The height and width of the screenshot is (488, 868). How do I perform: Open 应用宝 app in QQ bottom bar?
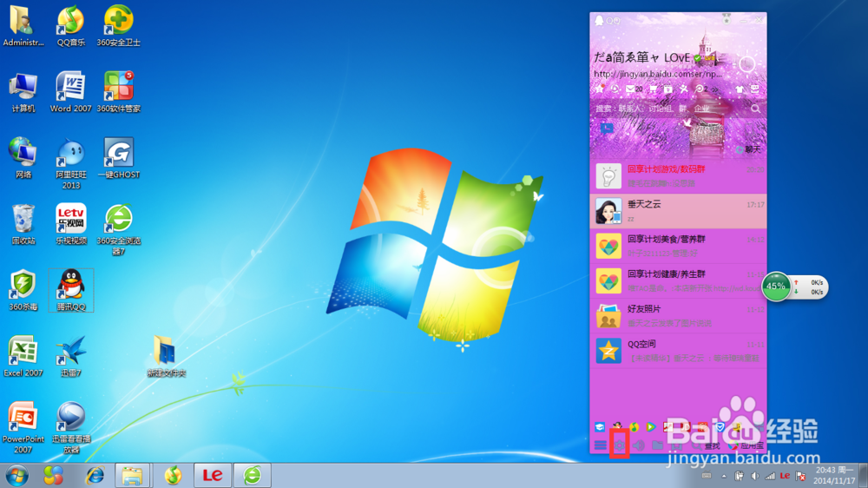click(x=746, y=445)
